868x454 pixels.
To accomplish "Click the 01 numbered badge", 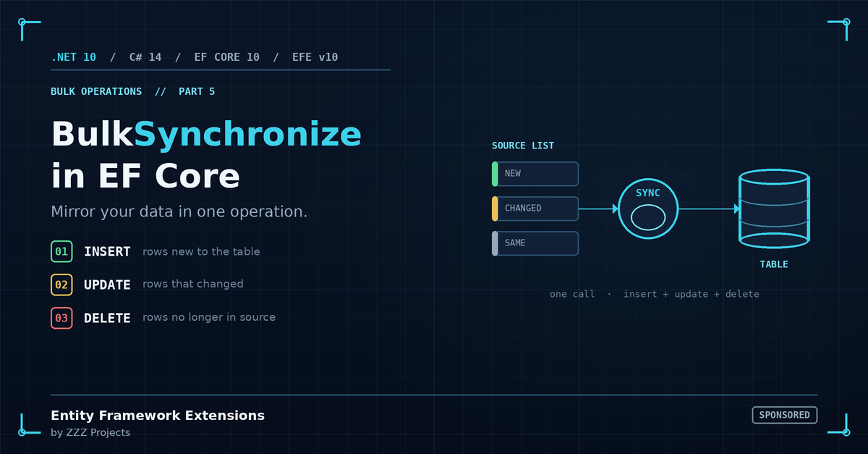I will (x=61, y=251).
